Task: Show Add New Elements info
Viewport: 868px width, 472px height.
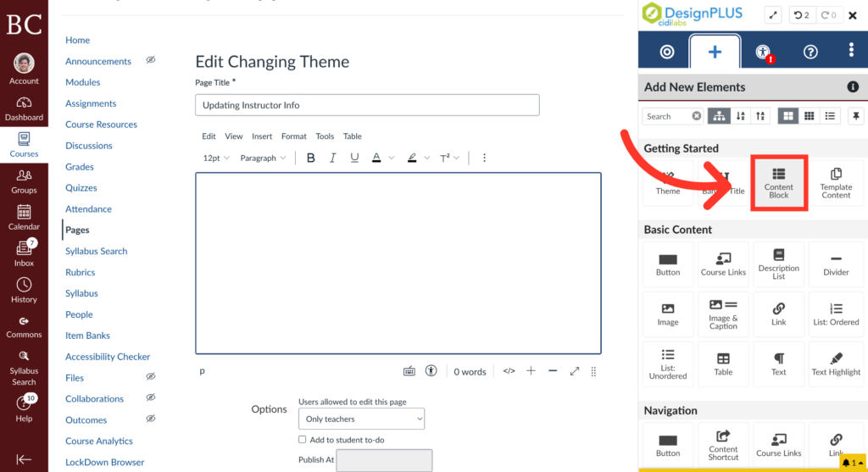Action: [x=853, y=87]
